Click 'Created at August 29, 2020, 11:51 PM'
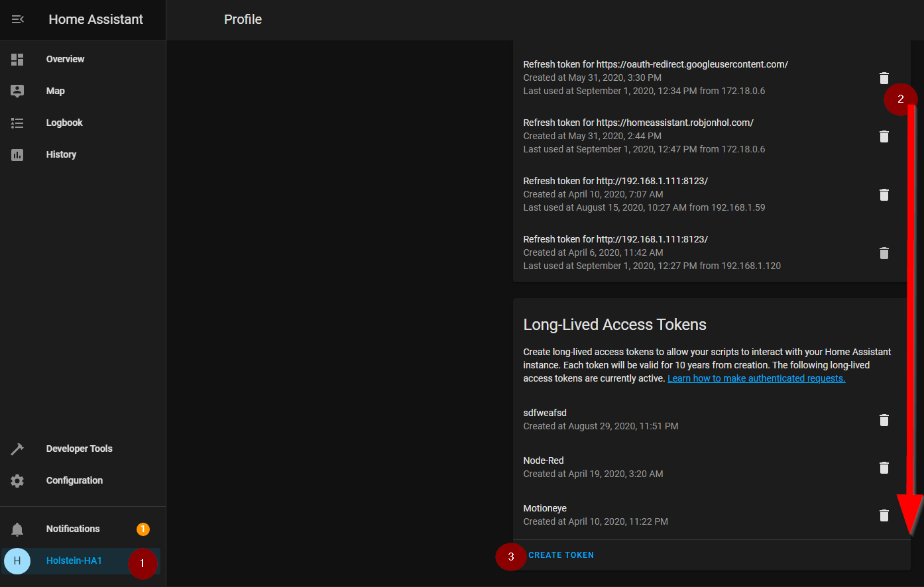The height and width of the screenshot is (587, 924). click(x=601, y=426)
